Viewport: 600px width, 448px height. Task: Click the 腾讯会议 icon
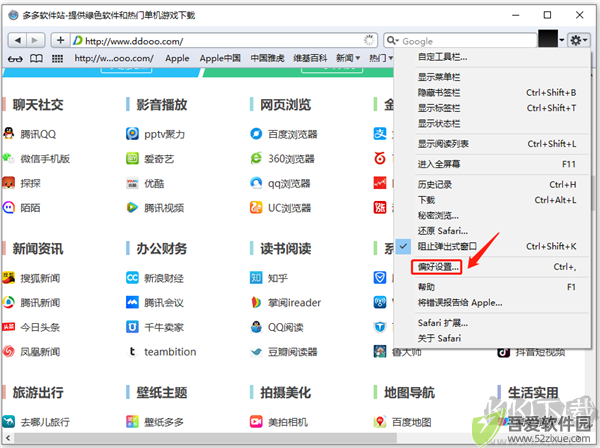132,302
